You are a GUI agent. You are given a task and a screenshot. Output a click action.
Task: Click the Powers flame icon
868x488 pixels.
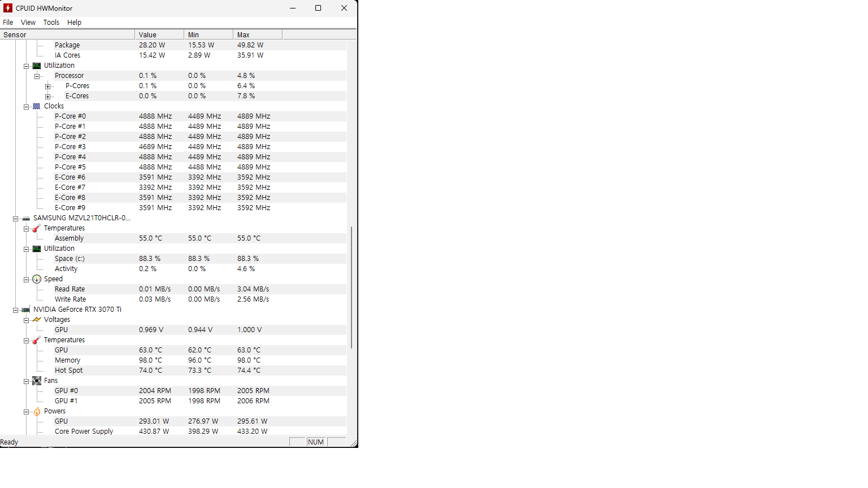[x=37, y=411]
